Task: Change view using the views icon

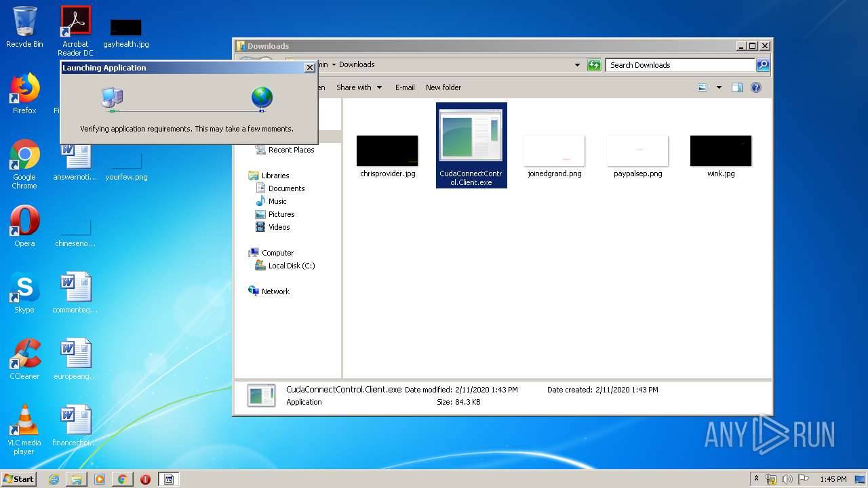Action: pyautogui.click(x=703, y=87)
